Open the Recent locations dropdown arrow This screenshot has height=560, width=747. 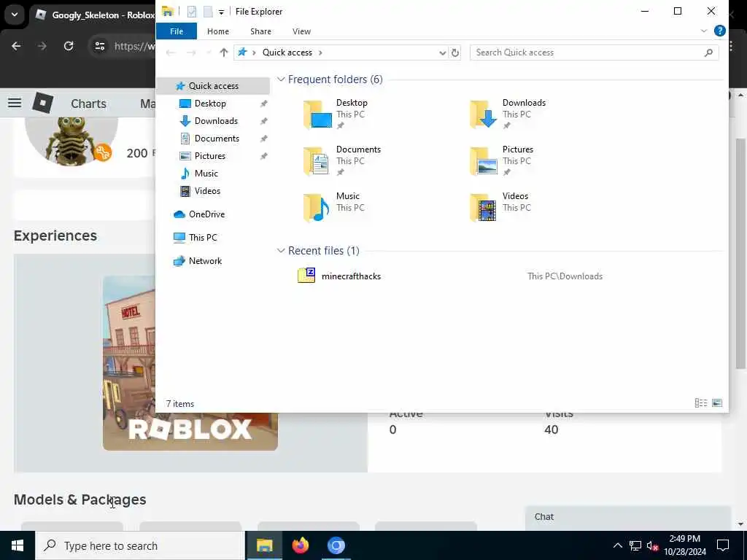click(208, 52)
